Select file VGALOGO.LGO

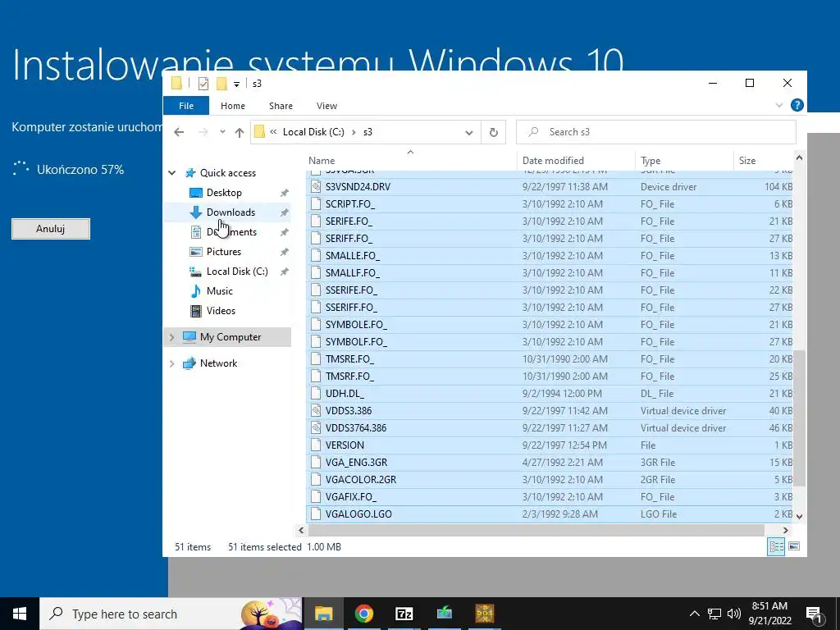pyautogui.click(x=358, y=514)
